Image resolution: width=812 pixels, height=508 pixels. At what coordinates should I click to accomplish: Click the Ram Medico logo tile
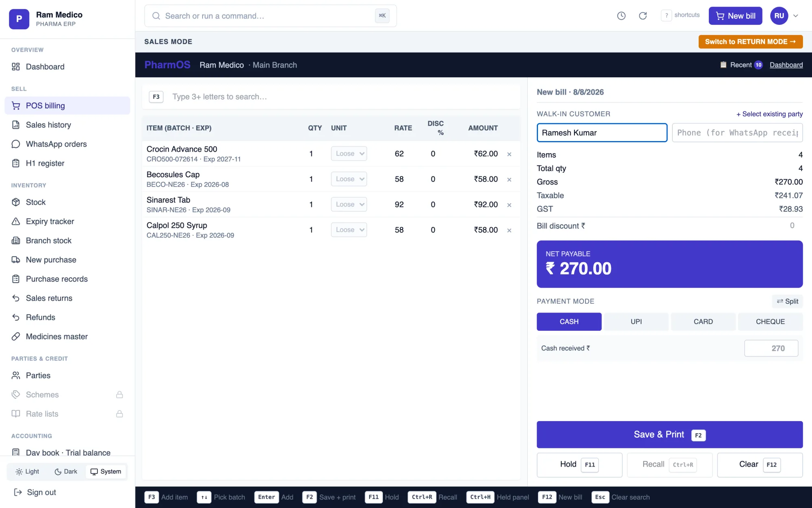click(x=19, y=19)
